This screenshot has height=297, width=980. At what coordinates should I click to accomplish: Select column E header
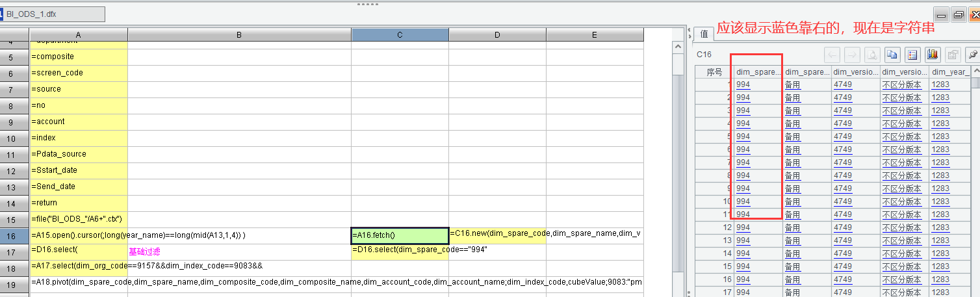point(595,34)
